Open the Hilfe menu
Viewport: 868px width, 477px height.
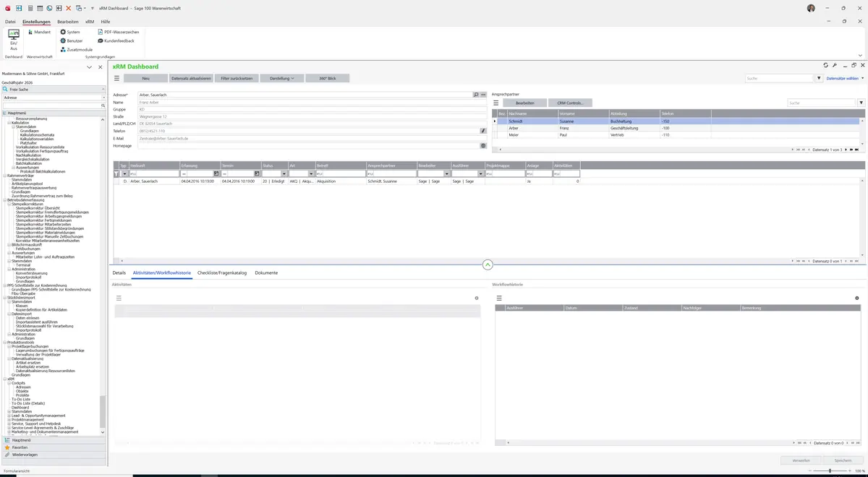click(x=106, y=22)
